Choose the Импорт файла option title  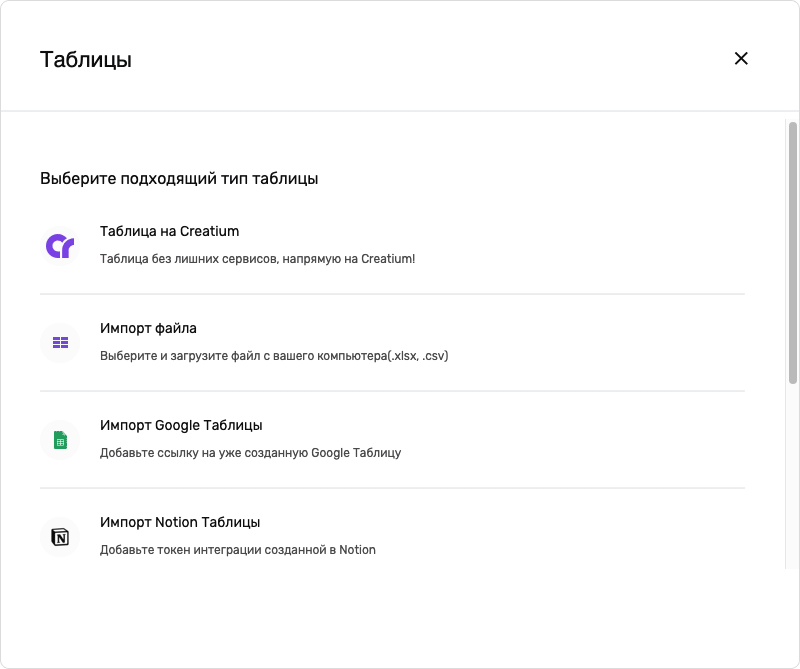[148, 328]
